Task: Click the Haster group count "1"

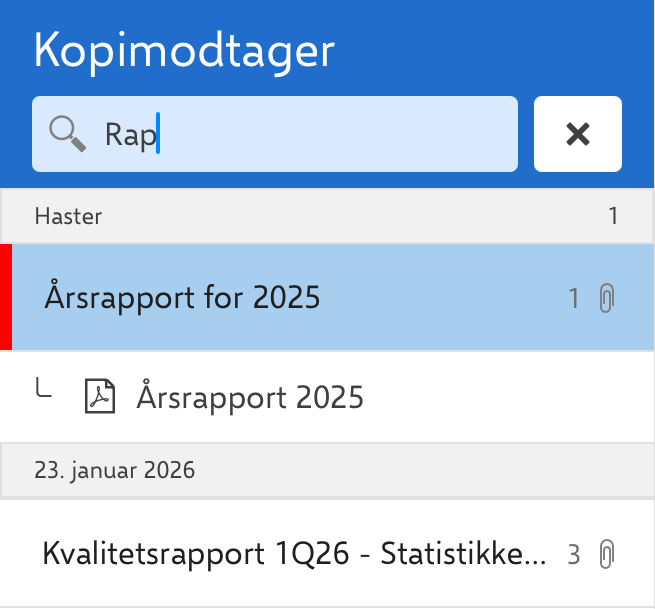Action: pyautogui.click(x=613, y=216)
